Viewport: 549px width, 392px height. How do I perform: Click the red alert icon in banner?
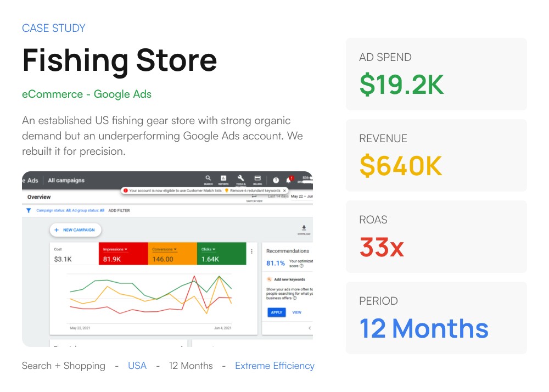pyautogui.click(x=126, y=191)
